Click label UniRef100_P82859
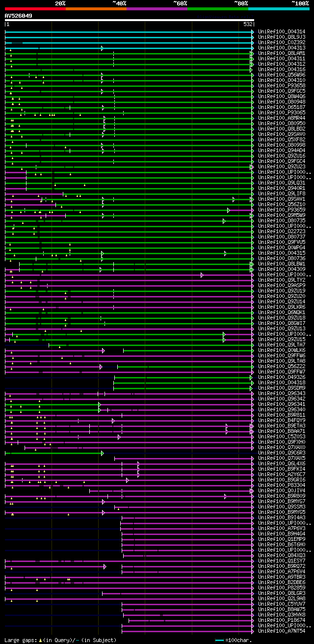Screen dimensions: 314x644 pyautogui.click(x=282, y=588)
